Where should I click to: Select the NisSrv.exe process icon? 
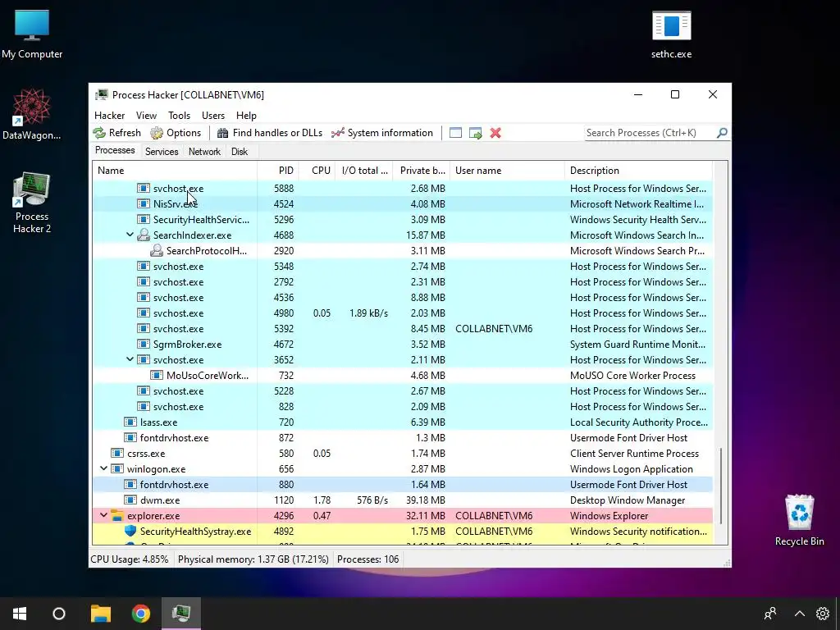(143, 203)
